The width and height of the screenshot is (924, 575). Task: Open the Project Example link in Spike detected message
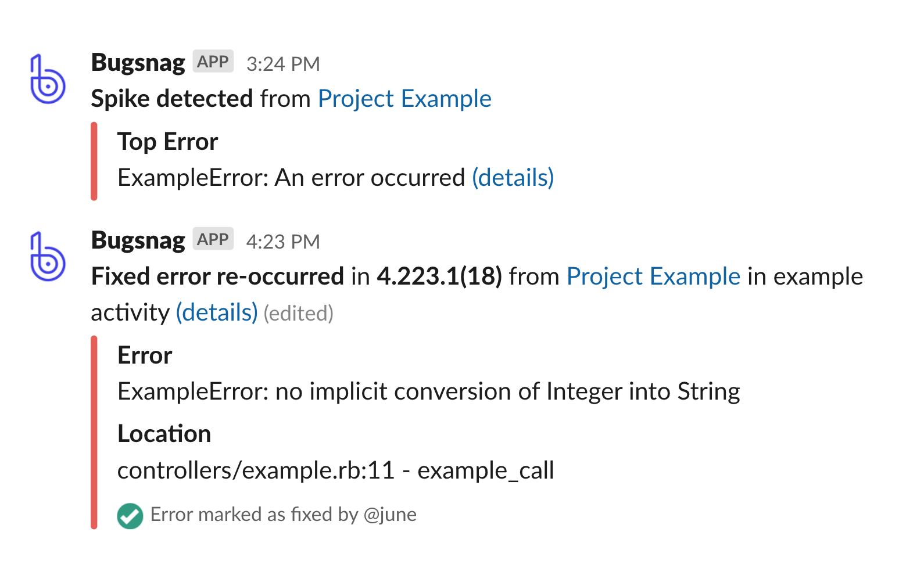[x=404, y=99]
